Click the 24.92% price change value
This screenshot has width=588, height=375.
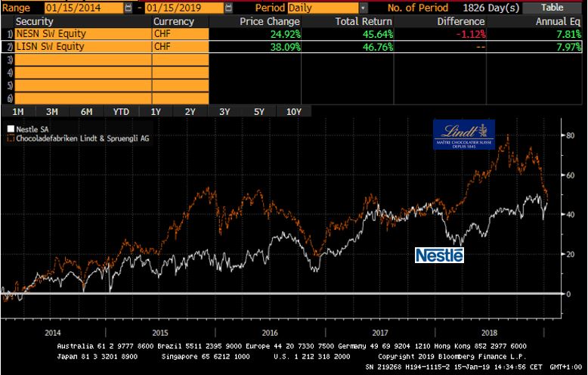(286, 34)
